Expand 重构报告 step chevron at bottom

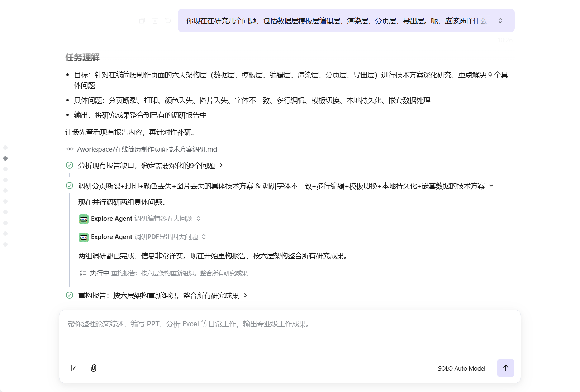click(246, 295)
